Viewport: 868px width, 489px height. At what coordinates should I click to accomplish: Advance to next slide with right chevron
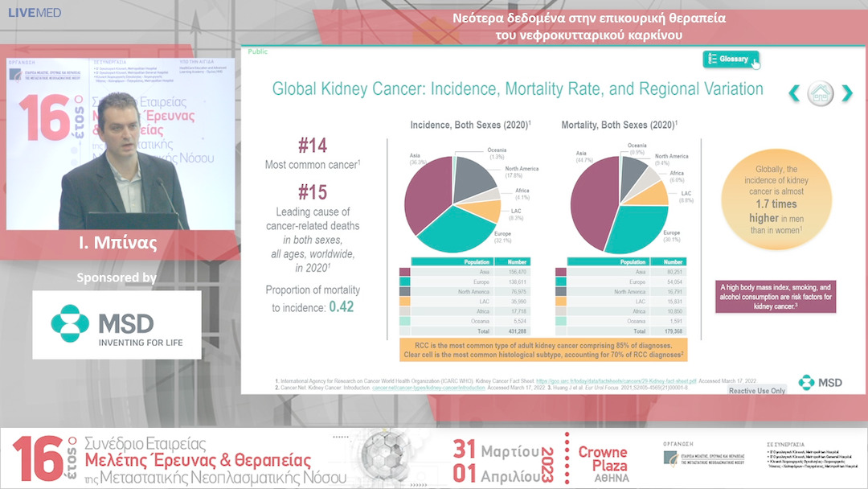[x=845, y=93]
